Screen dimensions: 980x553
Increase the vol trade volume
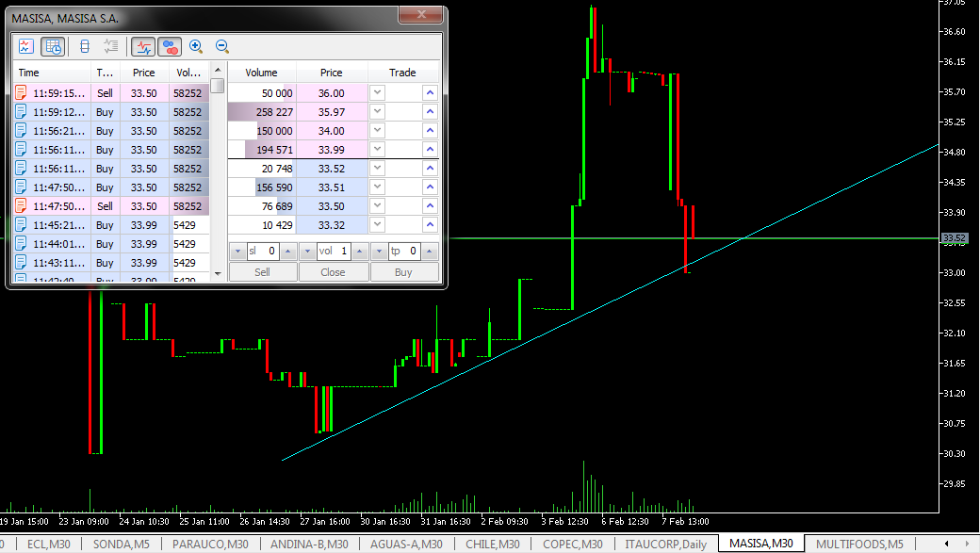(359, 252)
